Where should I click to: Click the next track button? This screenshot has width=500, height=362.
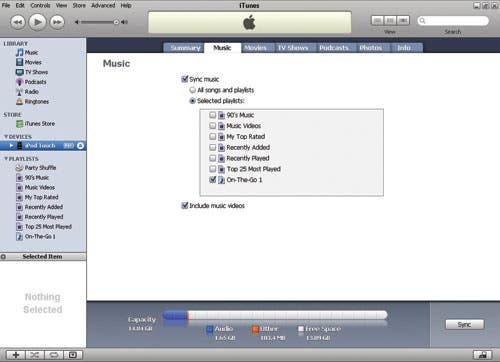coord(57,22)
